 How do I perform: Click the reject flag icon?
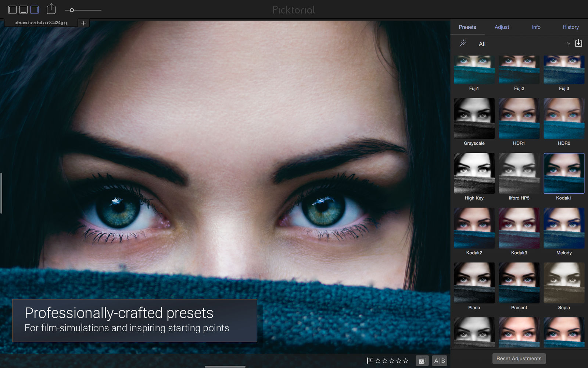tap(370, 361)
